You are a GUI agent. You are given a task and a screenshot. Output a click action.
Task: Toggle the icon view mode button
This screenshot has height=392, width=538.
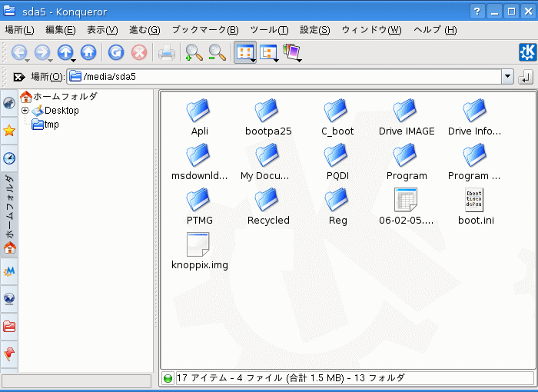244,52
